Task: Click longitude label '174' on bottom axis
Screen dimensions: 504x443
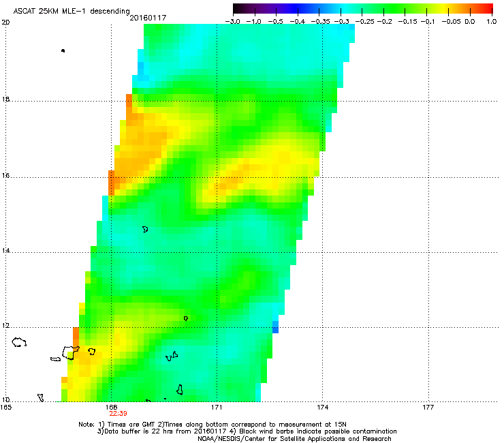Action: click(x=322, y=408)
